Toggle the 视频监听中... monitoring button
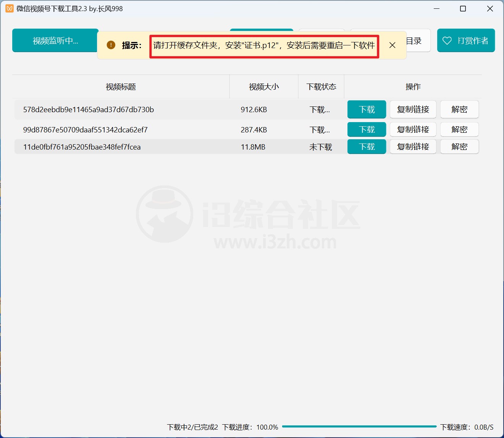Viewport: 504px width, 438px height. tap(55, 40)
